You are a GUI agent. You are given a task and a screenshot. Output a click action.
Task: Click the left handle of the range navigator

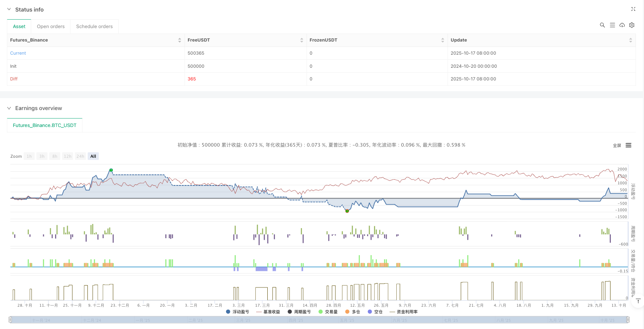[x=10, y=319]
